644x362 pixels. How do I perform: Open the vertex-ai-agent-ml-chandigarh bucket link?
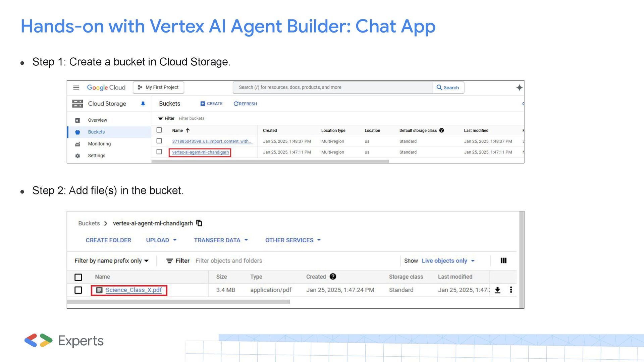200,152
